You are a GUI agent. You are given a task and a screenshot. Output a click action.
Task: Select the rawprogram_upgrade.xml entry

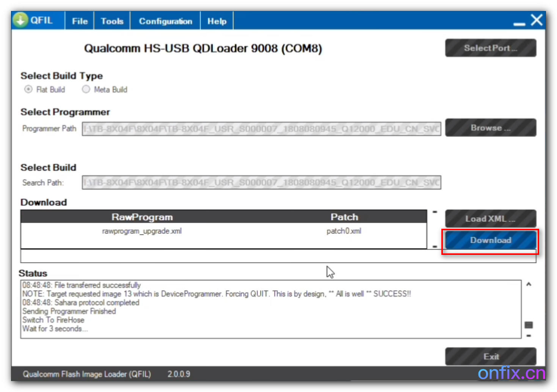(142, 231)
